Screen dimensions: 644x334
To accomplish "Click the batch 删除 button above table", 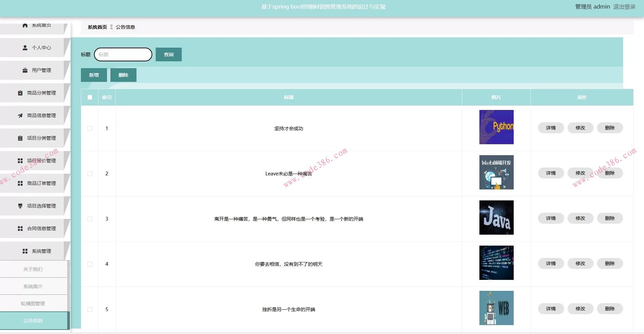I will 123,75.
